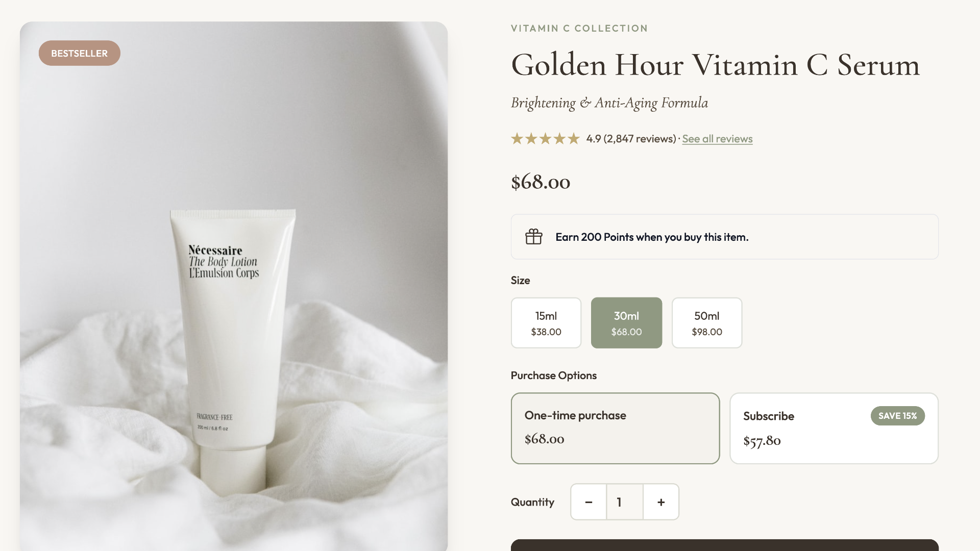Choose the Subscribe purchase option
Screen dimensions: 980x551
pos(834,428)
